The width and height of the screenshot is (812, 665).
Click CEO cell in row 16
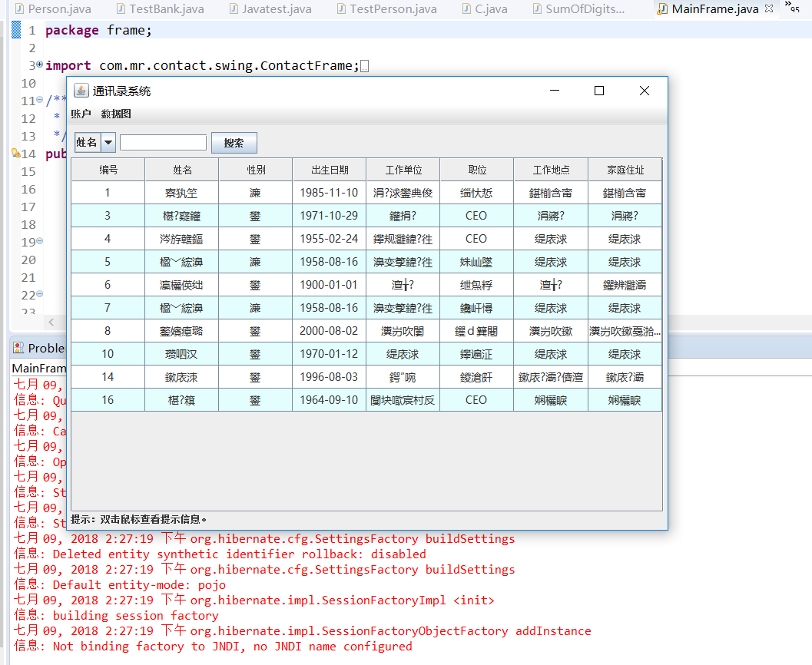476,400
